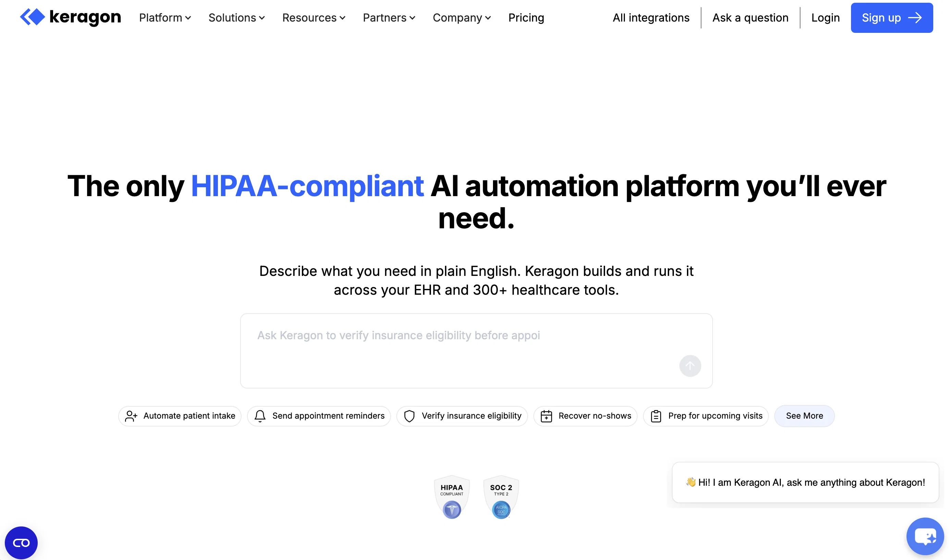Open All integrations link
The height and width of the screenshot is (560, 949).
[651, 18]
